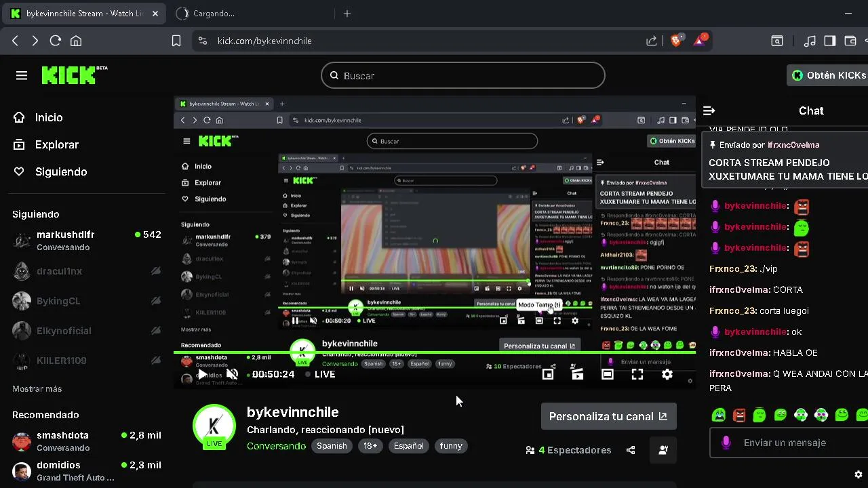Open domidios Grand Theft Auto channel

pyautogui.click(x=87, y=471)
